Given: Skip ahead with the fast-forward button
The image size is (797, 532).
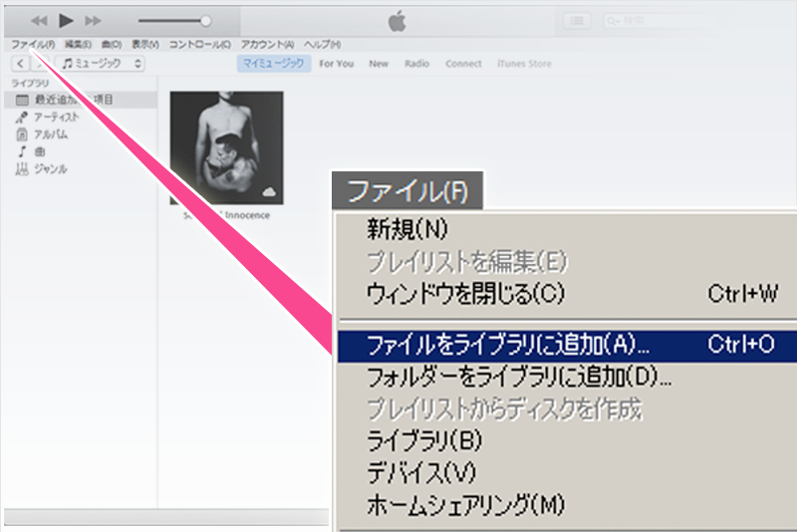Looking at the screenshot, I should [x=93, y=21].
